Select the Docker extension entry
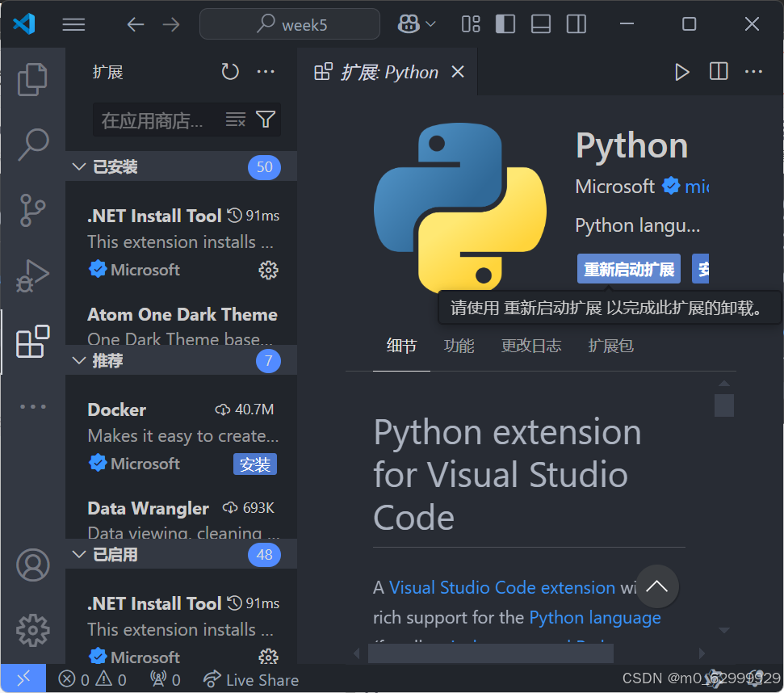The width and height of the screenshot is (784, 693). [x=182, y=436]
